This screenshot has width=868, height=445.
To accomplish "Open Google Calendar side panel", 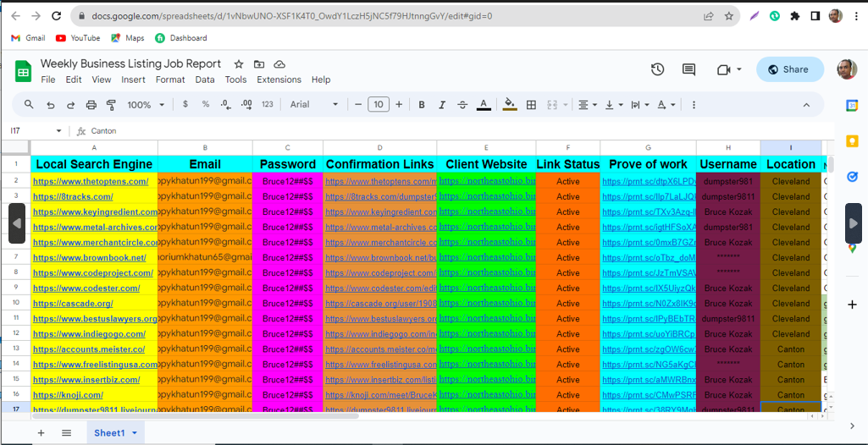I will [852, 106].
